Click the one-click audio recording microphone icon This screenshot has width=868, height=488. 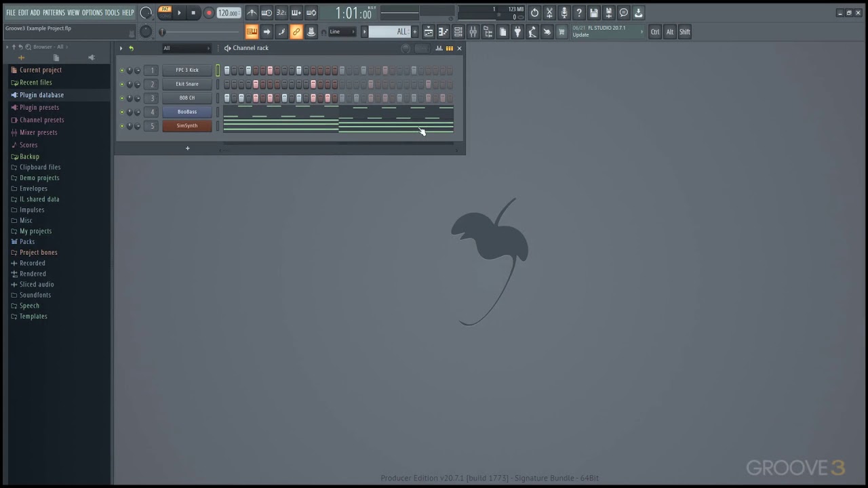tap(564, 13)
